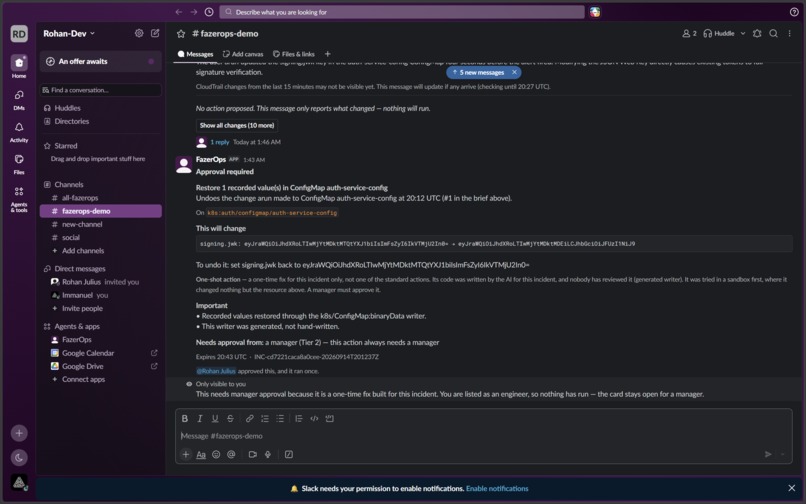
Task: Select the fazerops-demo channel
Action: (x=100, y=211)
